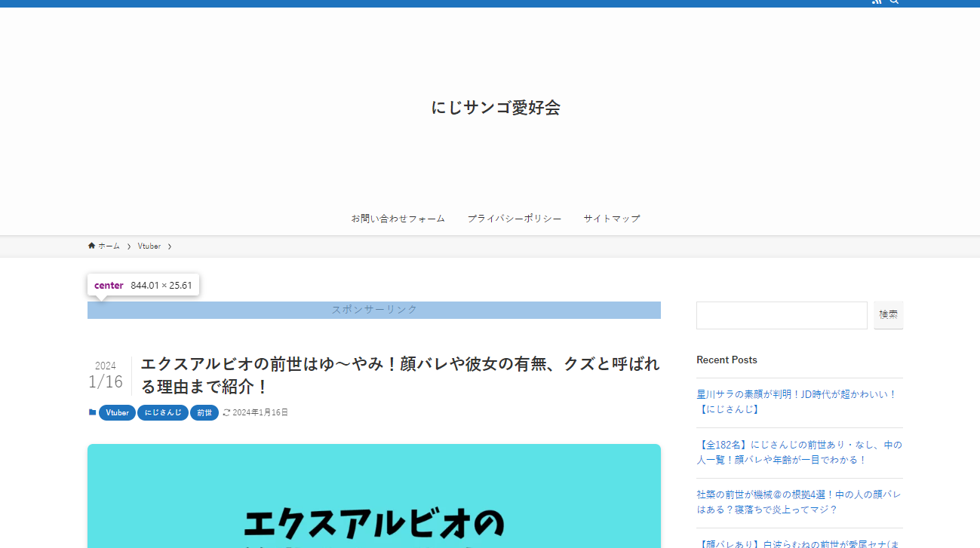Click the search magnifier icon in top bar
980x548 pixels.
point(894,2)
